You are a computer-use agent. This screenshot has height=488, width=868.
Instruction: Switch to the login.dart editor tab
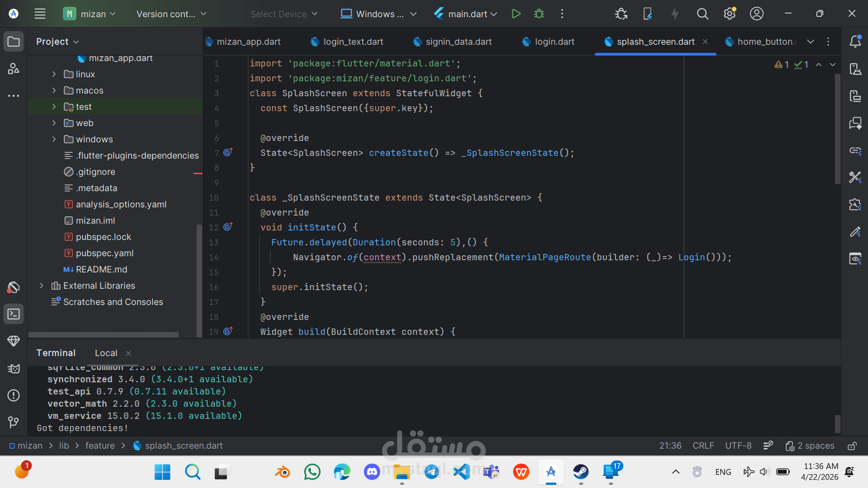(x=554, y=42)
